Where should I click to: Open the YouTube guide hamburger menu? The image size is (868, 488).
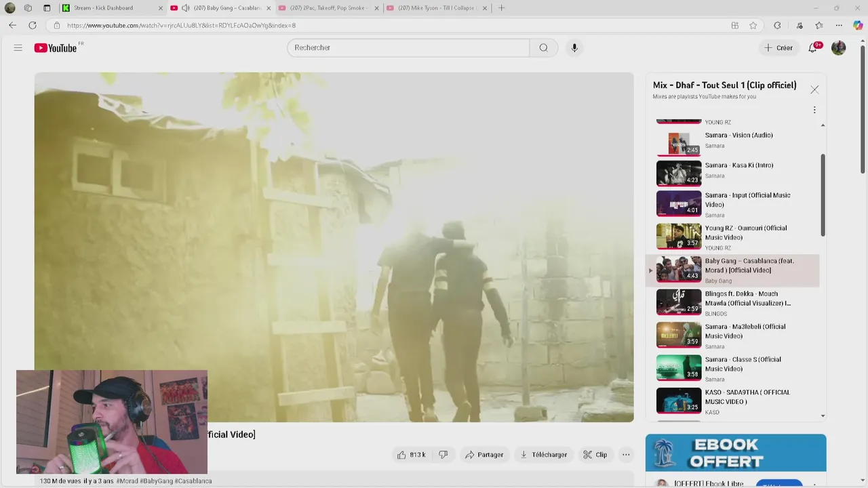(x=18, y=47)
